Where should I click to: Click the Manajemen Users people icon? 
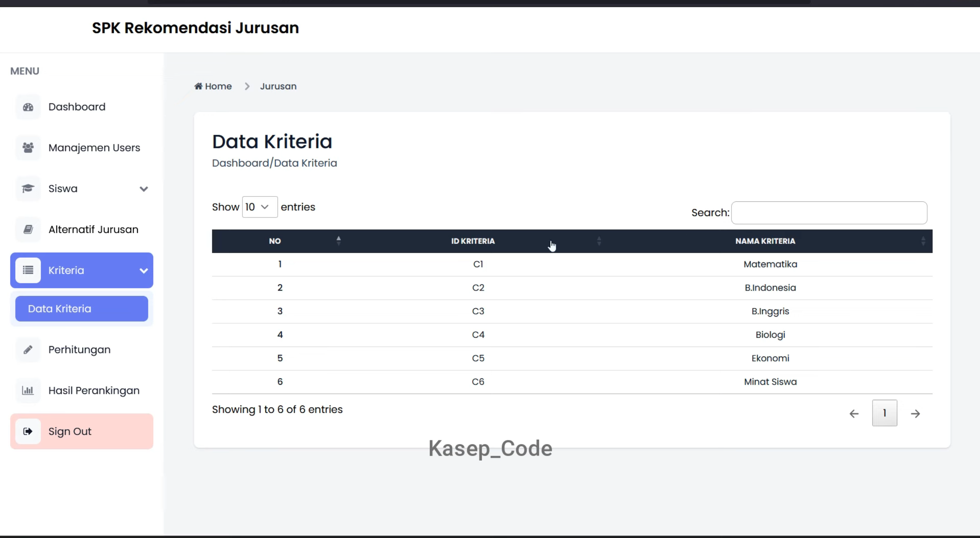tap(28, 148)
